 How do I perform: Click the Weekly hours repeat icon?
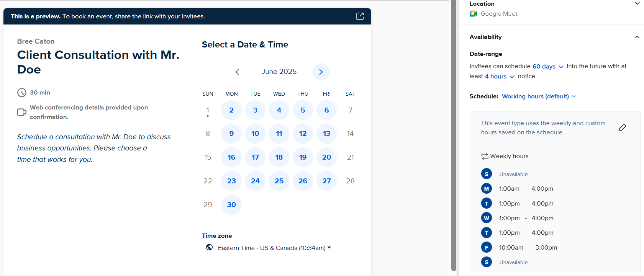coord(485,156)
